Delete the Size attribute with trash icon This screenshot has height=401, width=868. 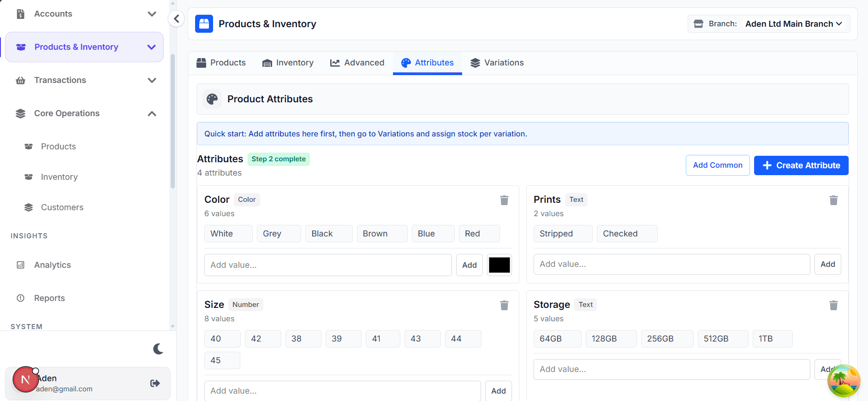pos(504,305)
